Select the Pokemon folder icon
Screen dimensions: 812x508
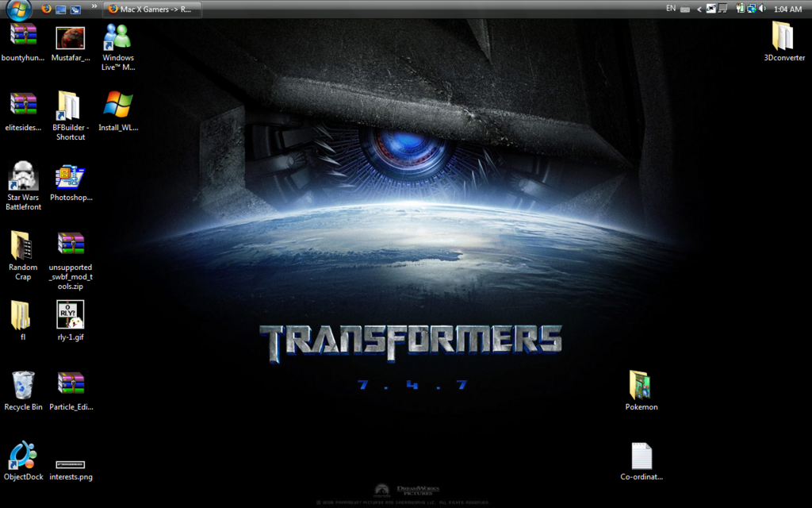pyautogui.click(x=641, y=391)
